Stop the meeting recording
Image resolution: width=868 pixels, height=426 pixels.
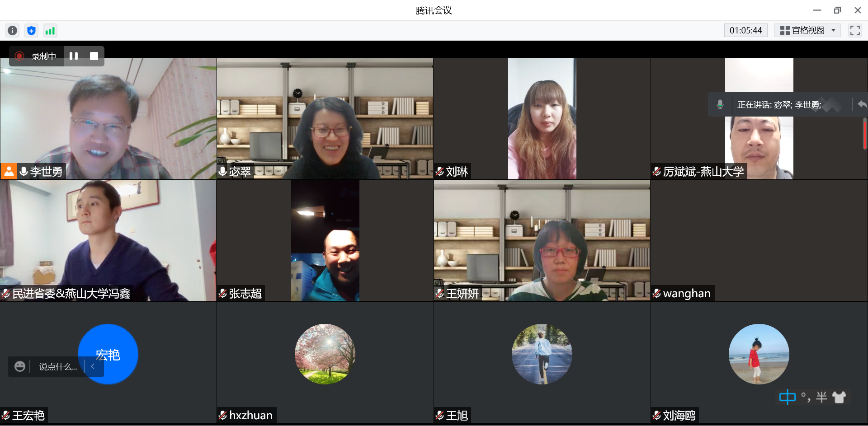click(94, 56)
